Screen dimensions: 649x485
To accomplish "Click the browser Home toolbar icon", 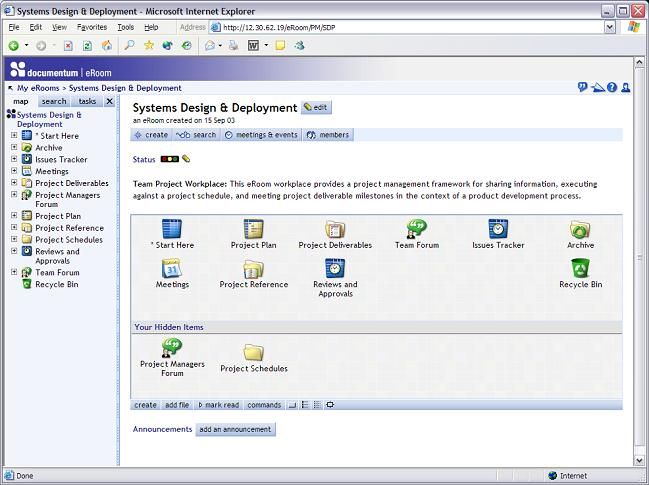I will 108,46.
